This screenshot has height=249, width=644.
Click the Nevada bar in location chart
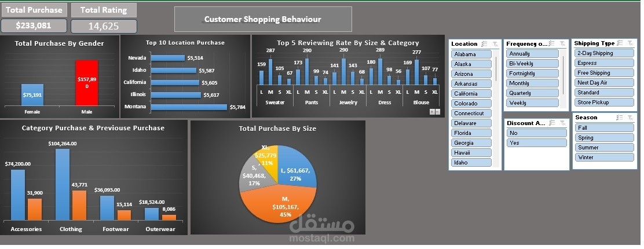point(167,58)
